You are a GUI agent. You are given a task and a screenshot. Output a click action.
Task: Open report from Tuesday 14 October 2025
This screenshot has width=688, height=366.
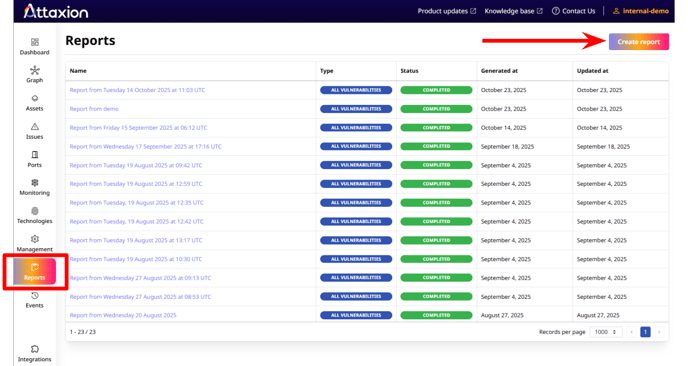pos(137,90)
